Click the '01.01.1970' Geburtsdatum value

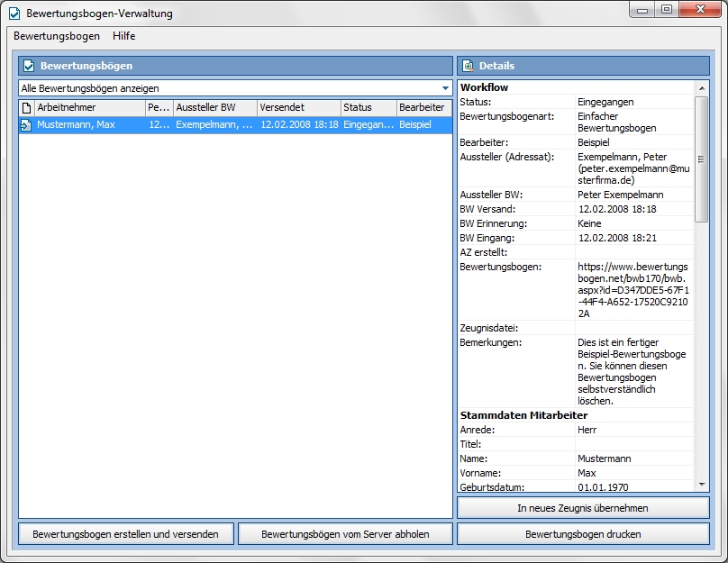[603, 487]
